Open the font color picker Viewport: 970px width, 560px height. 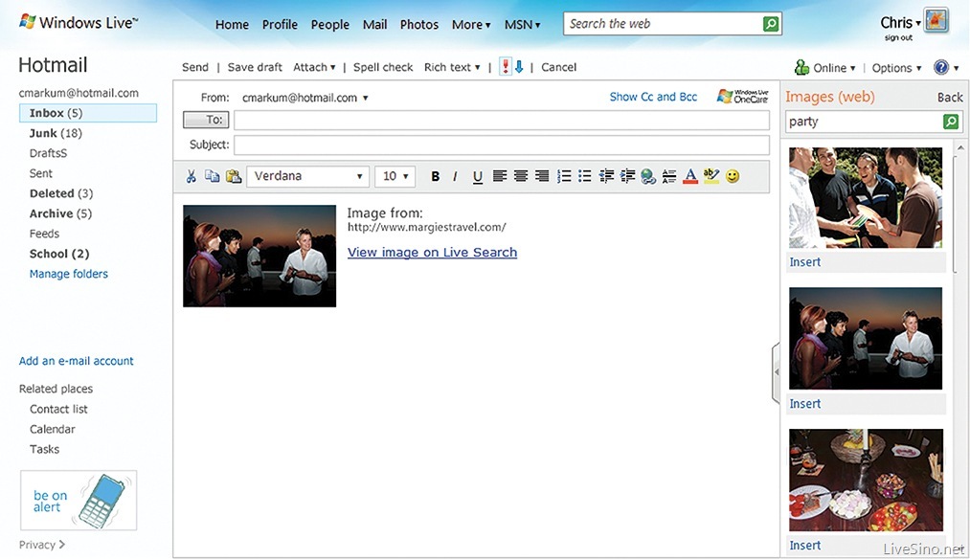[x=690, y=176]
